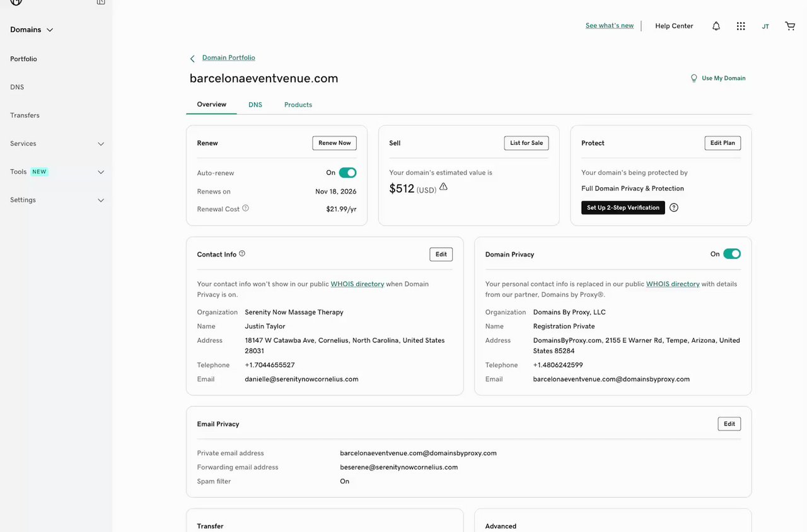This screenshot has width=807, height=532.
Task: Click the estimated value warning icon
Action: [443, 187]
